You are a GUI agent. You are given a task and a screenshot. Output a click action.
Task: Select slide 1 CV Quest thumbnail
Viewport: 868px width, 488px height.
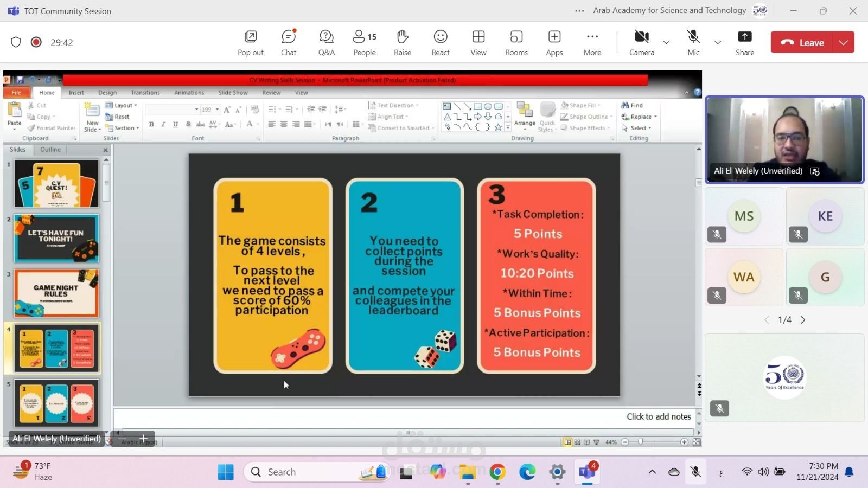pos(56,183)
